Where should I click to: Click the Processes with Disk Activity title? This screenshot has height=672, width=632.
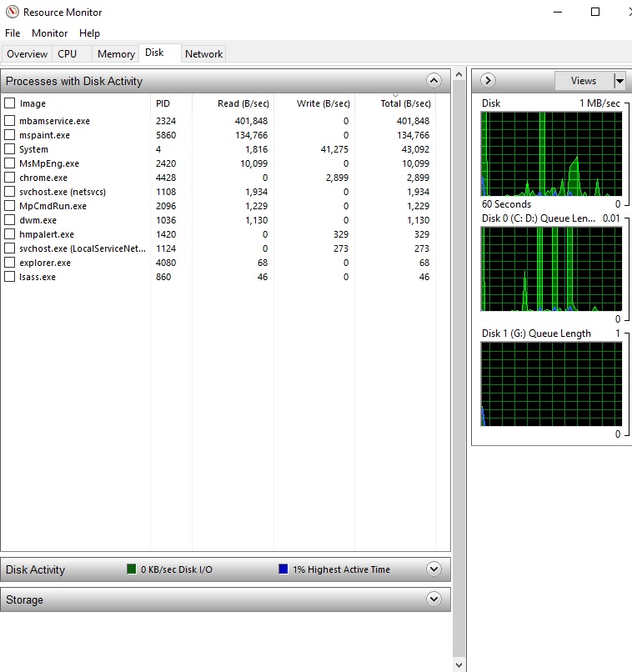coord(74,81)
